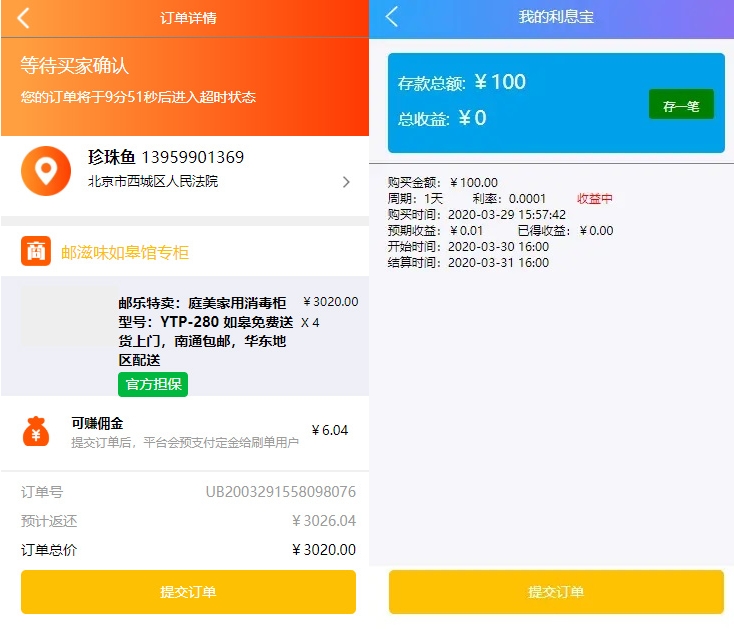Screen dimensions: 734x629
Task: Click the orange 商 shop icon
Action: pyautogui.click(x=36, y=252)
